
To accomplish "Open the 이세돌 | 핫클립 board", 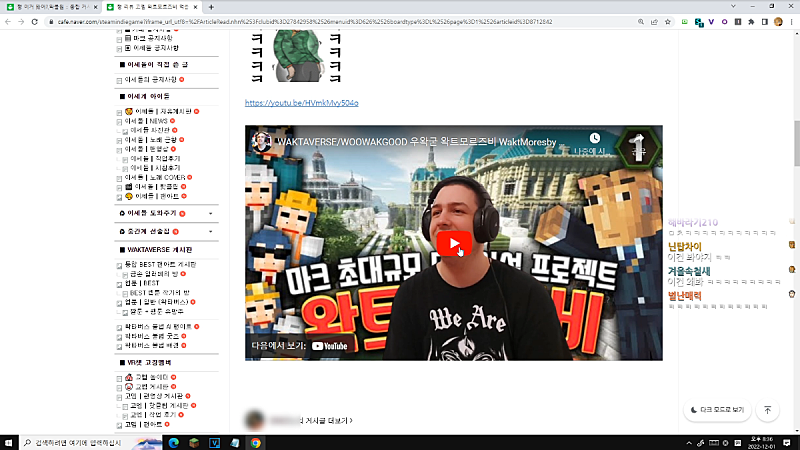I will click(157, 187).
